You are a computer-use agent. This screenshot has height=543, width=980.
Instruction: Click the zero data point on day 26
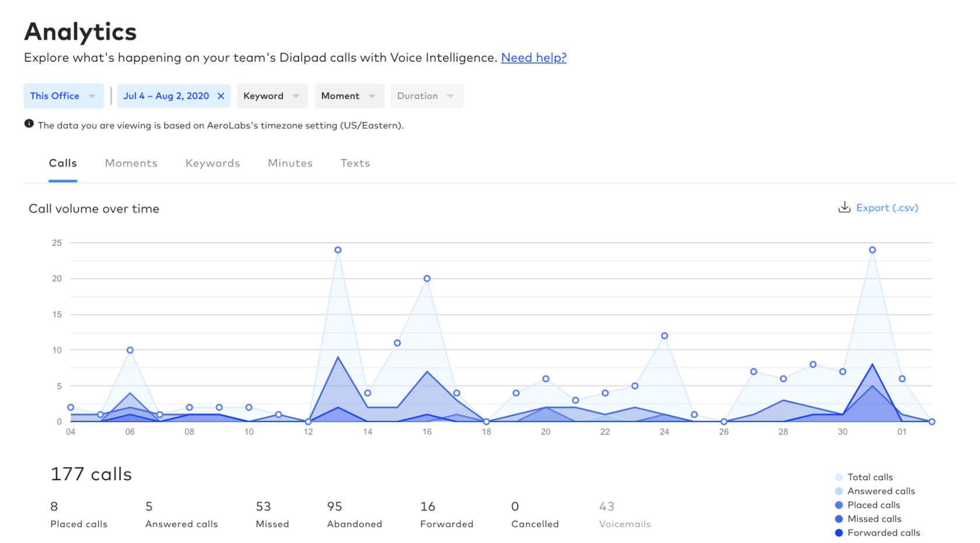(724, 422)
